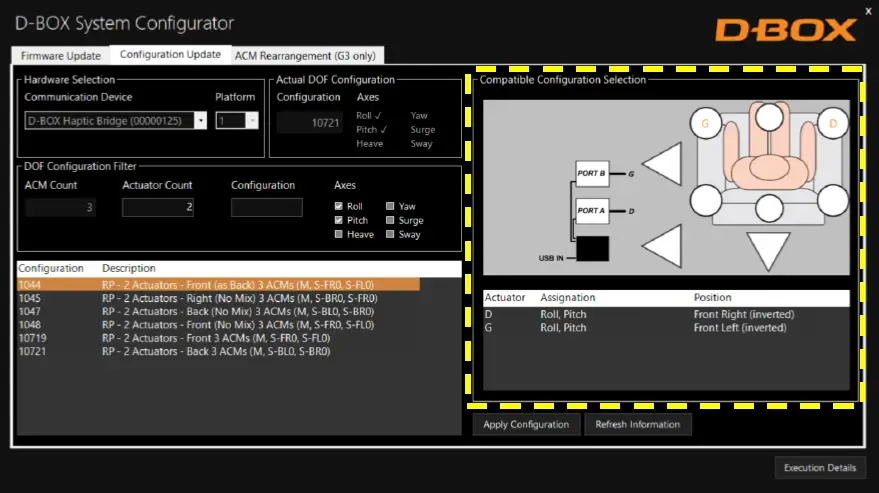Enable the Surge axis checkbox
Screen dimensions: 879x493
tap(390, 220)
